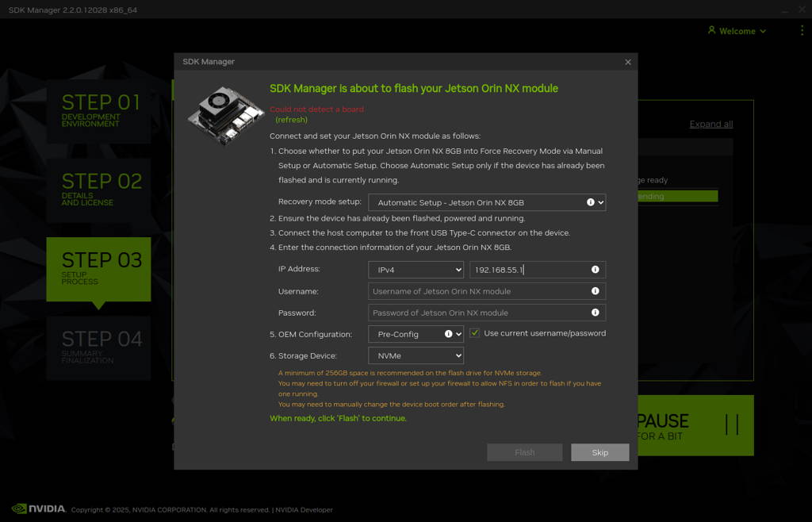Click "When ready, click 'Flash' to continue" text
The width and height of the screenshot is (812, 522).
click(338, 418)
